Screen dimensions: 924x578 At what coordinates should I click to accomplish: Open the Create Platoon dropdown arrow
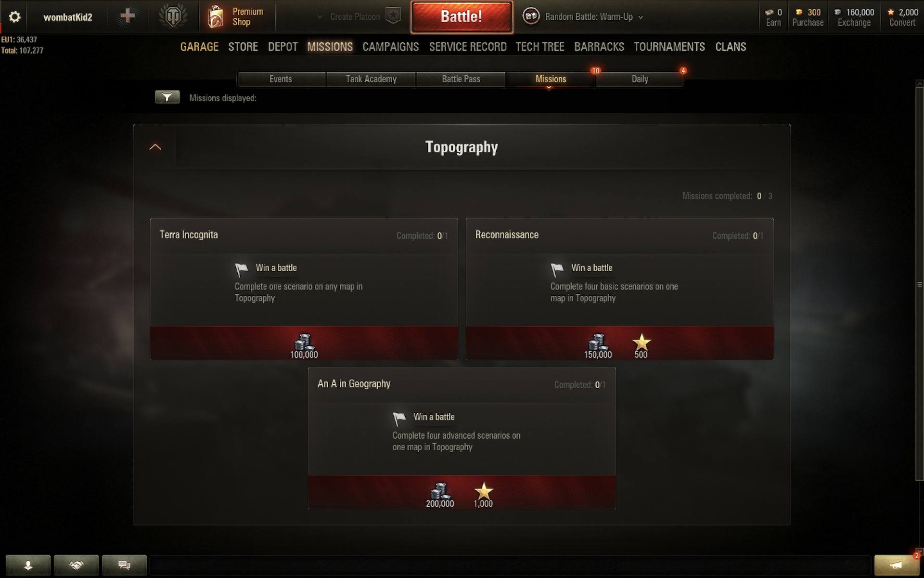[320, 17]
